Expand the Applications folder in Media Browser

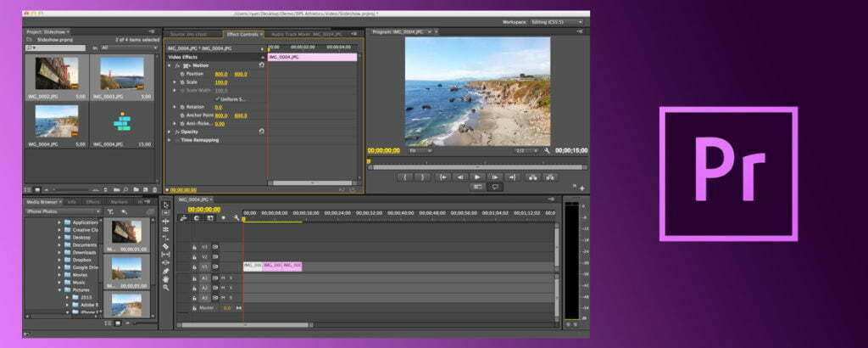(x=60, y=222)
